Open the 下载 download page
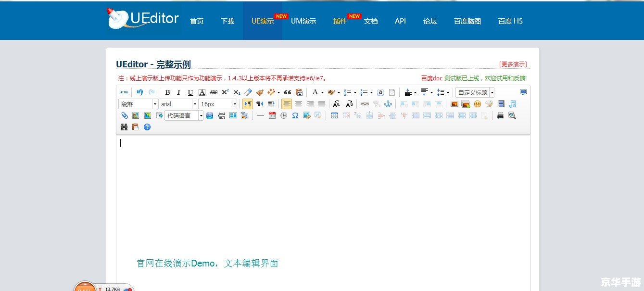The image size is (644, 291). pyautogui.click(x=227, y=21)
